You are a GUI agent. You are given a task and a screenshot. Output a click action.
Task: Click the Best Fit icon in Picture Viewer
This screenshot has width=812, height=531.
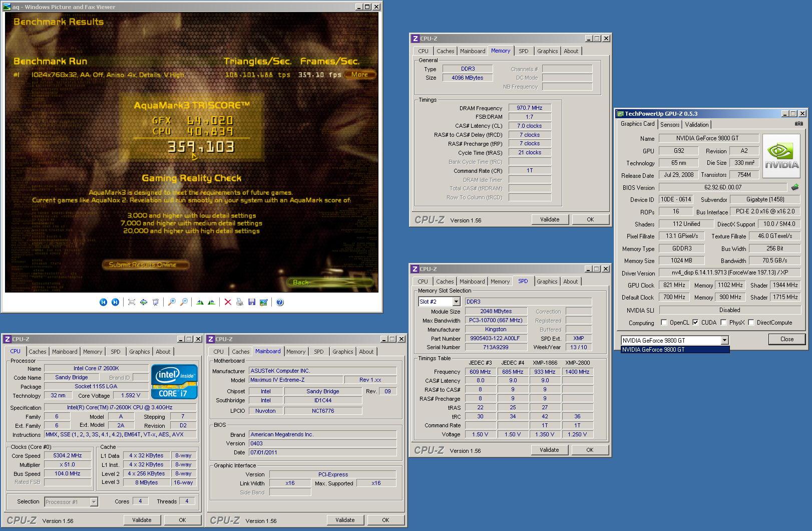tap(132, 302)
